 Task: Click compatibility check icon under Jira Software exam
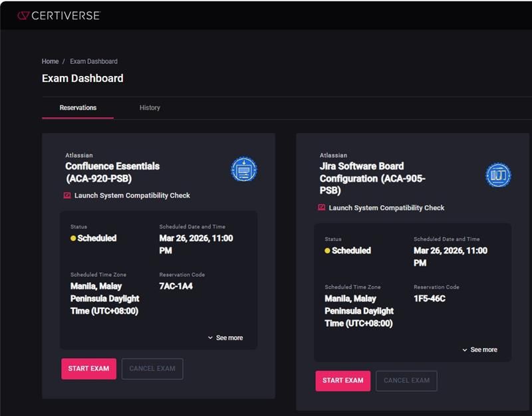(x=322, y=208)
